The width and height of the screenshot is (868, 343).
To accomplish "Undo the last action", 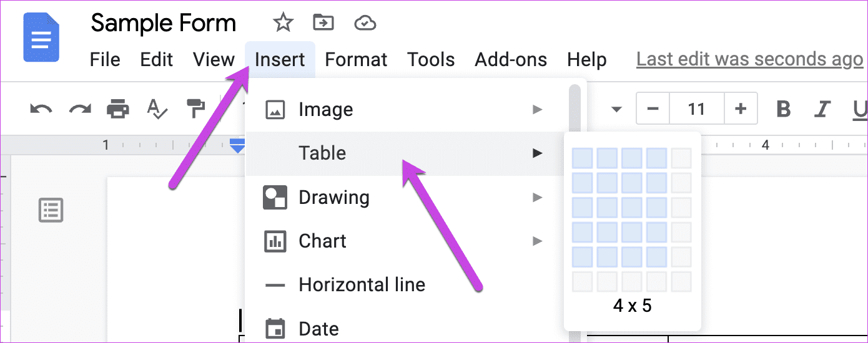I will [x=41, y=109].
